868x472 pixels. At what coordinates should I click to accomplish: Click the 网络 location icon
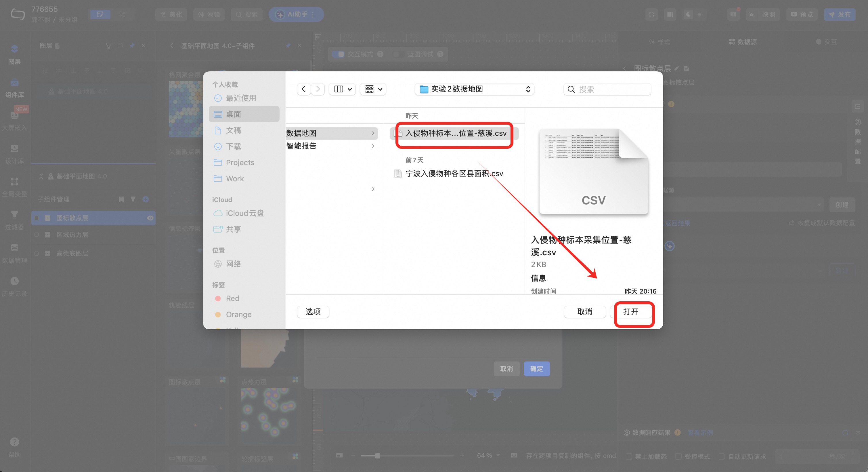point(218,264)
